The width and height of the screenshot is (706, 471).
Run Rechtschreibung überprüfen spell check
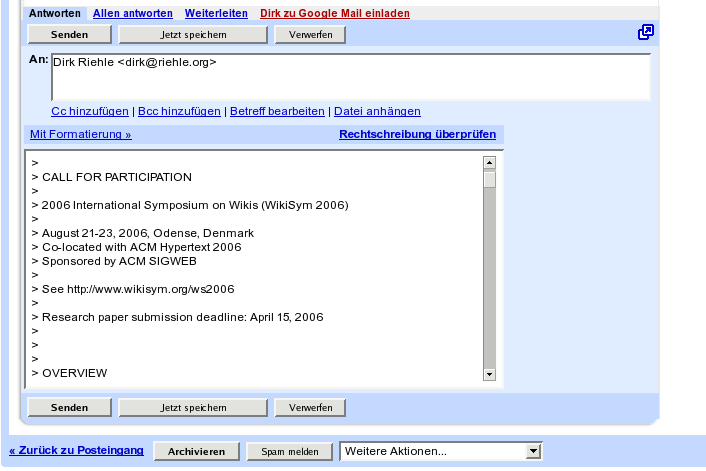click(417, 134)
